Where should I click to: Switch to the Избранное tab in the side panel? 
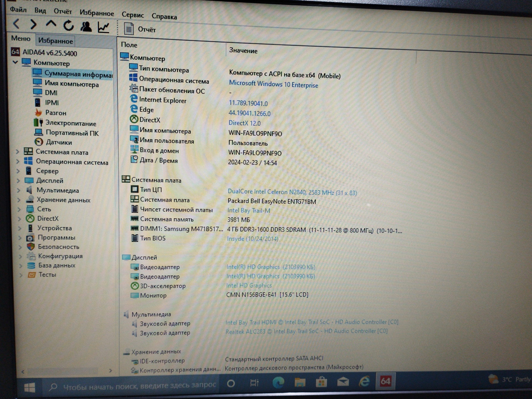pos(55,41)
